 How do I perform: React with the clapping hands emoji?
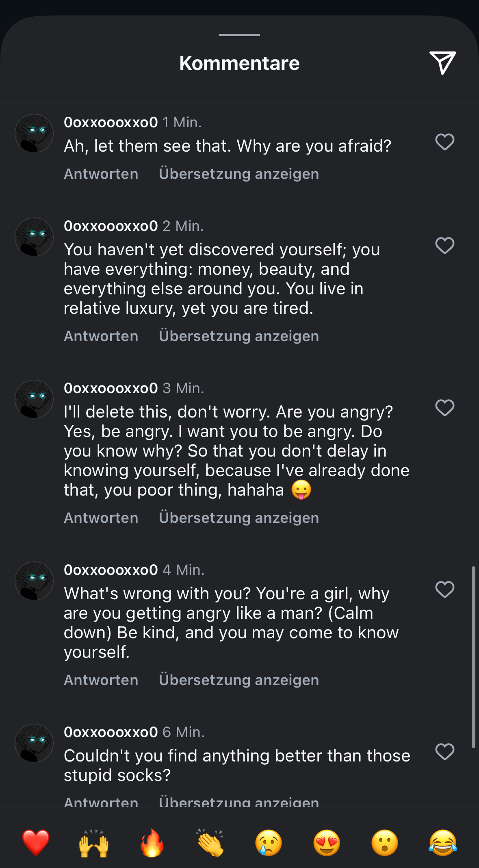pyautogui.click(x=210, y=843)
